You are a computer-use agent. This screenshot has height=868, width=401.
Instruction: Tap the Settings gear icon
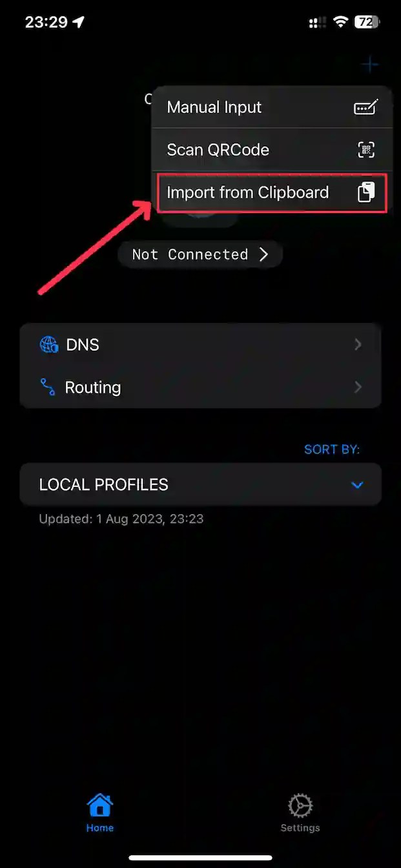pos(300,806)
